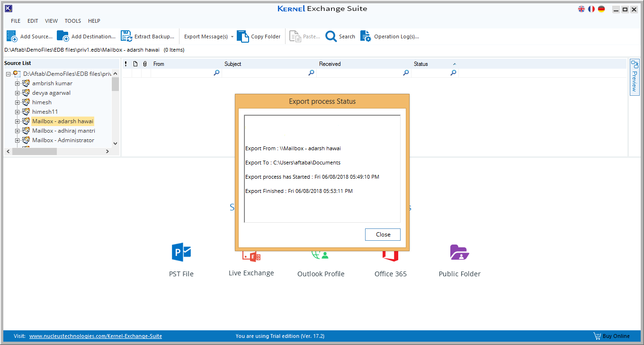
Task: Select the himesh tree item
Action: click(42, 102)
